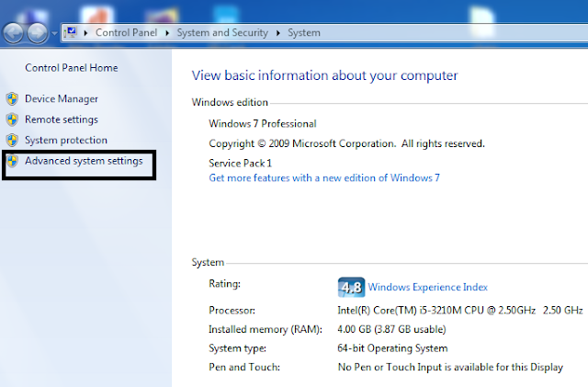
Task: Open Advanced system settings link
Action: 84,161
